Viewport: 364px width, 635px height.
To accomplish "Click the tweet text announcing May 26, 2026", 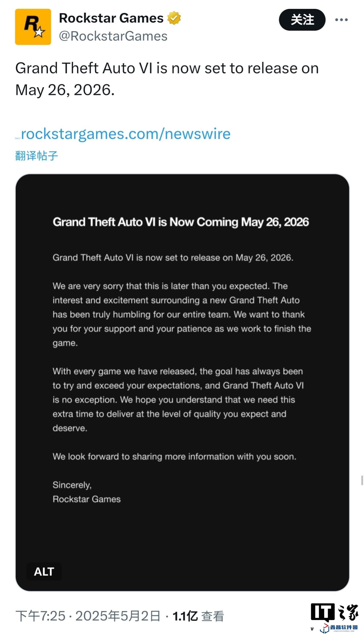I will tap(167, 79).
